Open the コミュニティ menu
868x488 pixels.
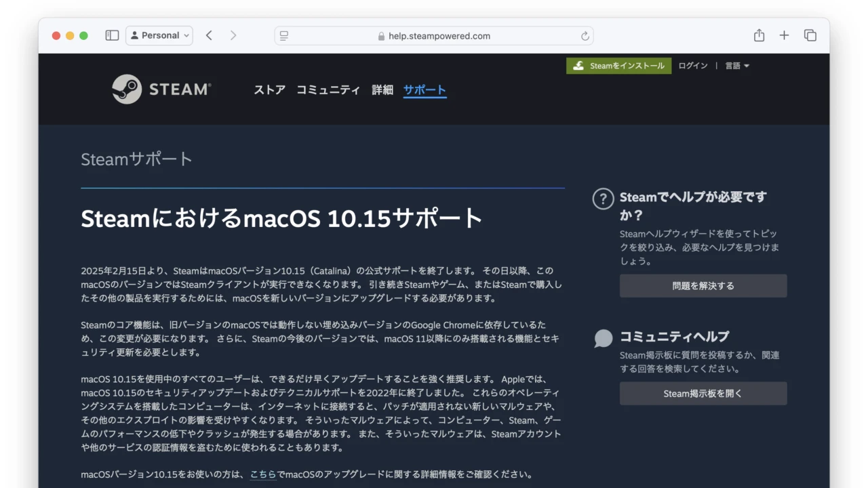pos(328,89)
